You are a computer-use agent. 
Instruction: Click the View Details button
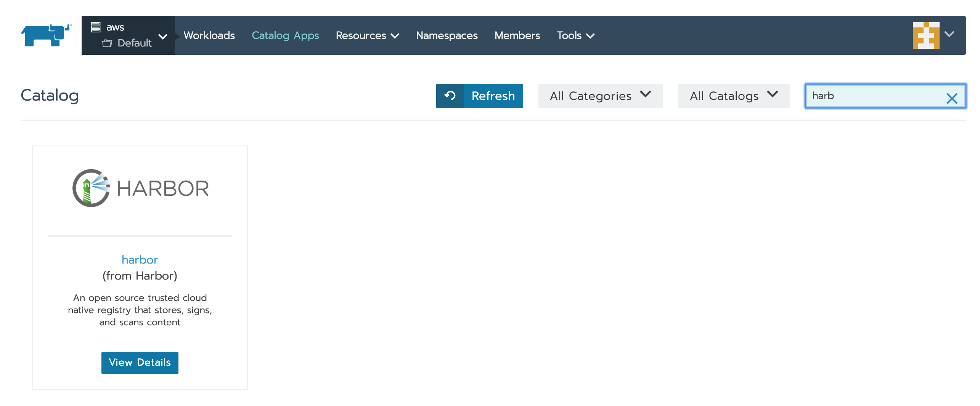click(140, 363)
